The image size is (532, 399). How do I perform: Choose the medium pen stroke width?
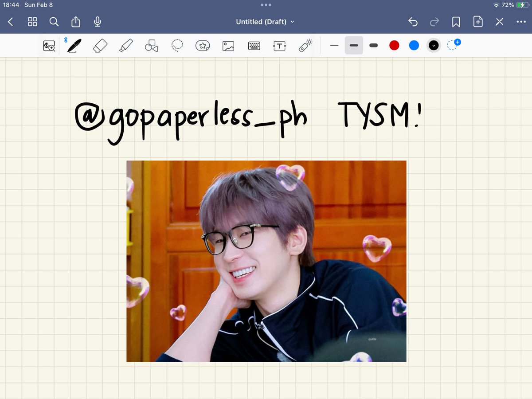click(x=354, y=45)
